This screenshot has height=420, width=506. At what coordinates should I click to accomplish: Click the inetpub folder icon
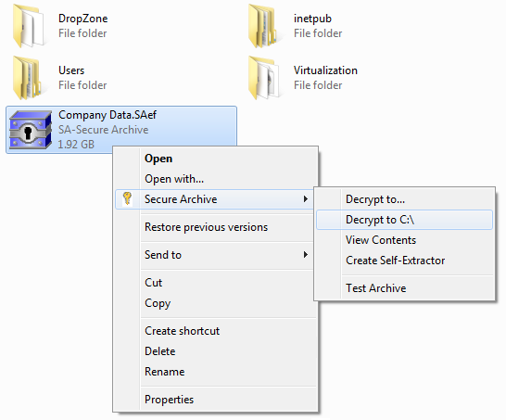coord(263,26)
